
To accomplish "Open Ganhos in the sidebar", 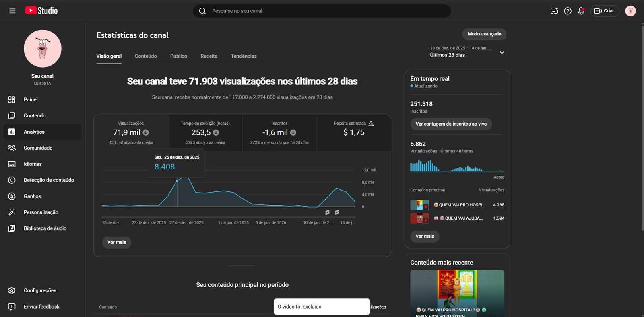I will [42, 196].
